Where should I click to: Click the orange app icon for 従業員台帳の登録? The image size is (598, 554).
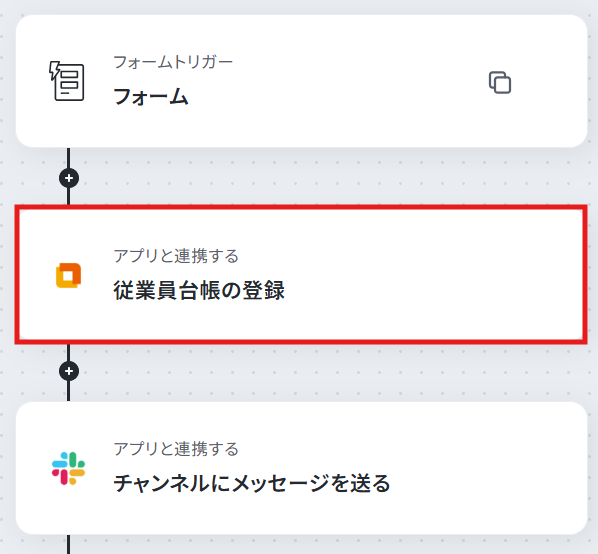click(x=69, y=275)
